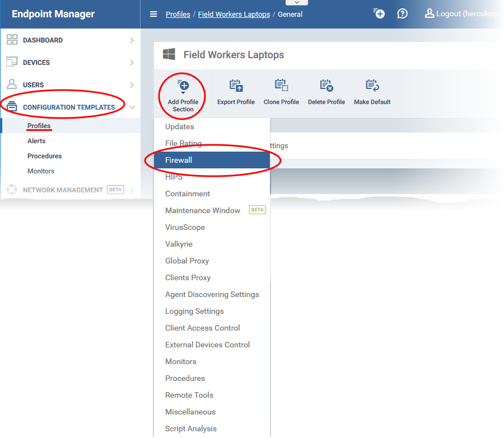This screenshot has width=504, height=438.
Task: Open Alerts in the sidebar
Action: click(x=36, y=140)
